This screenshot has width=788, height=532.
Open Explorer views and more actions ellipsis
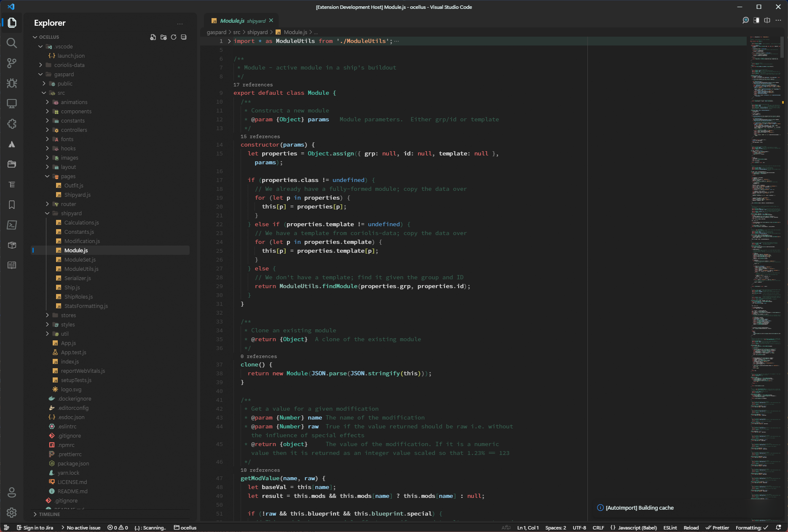click(x=180, y=24)
